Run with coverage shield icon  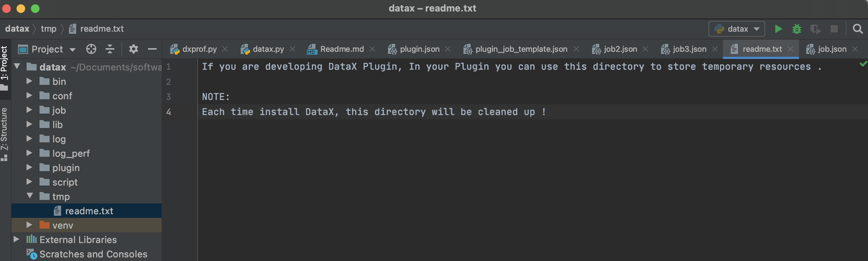[815, 29]
